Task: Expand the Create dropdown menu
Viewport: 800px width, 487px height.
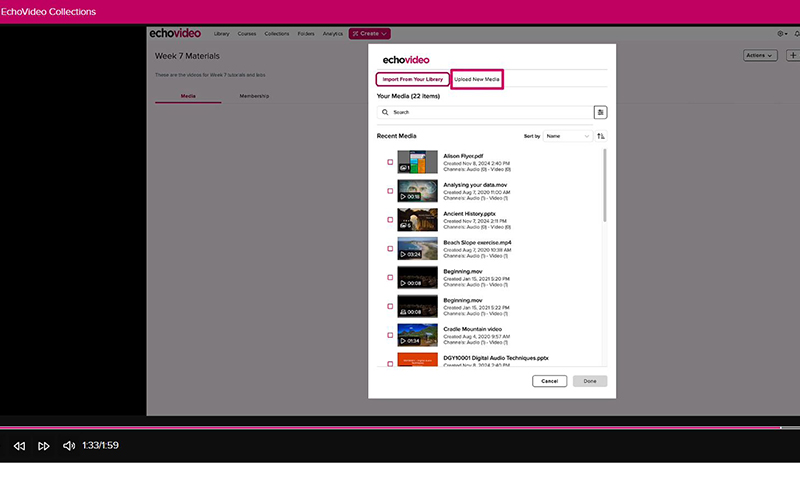Action: click(369, 34)
